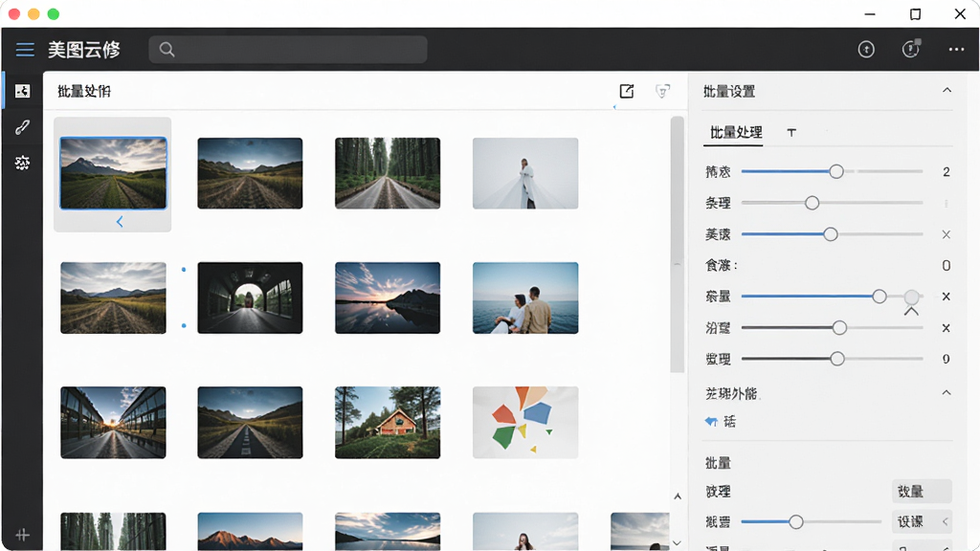Image resolution: width=980 pixels, height=551 pixels.
Task: Adjust the 沿窒 slider handle
Action: click(x=839, y=328)
